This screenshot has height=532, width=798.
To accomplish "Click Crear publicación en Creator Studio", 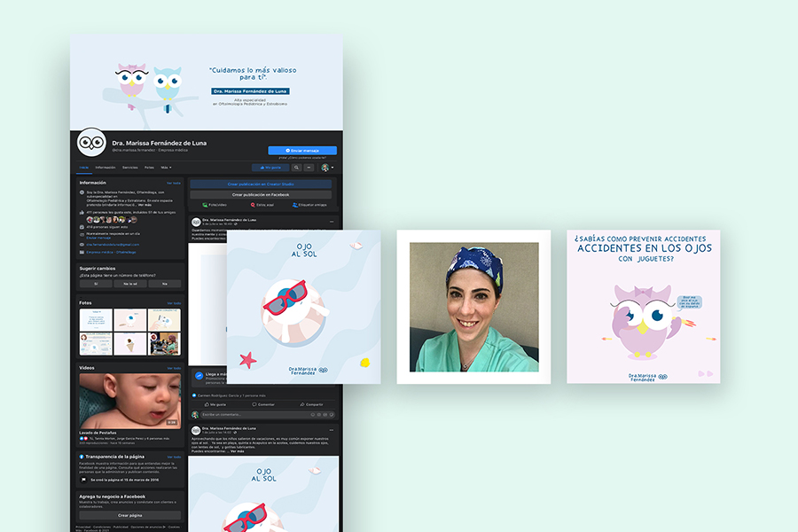I will pyautogui.click(x=261, y=184).
